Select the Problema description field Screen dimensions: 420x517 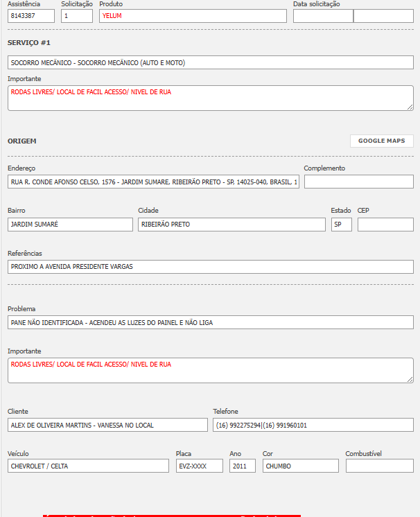click(x=210, y=322)
